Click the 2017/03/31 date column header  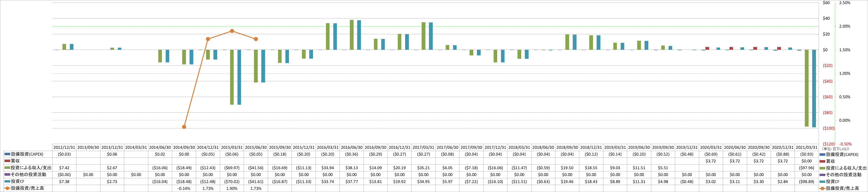[x=423, y=148]
